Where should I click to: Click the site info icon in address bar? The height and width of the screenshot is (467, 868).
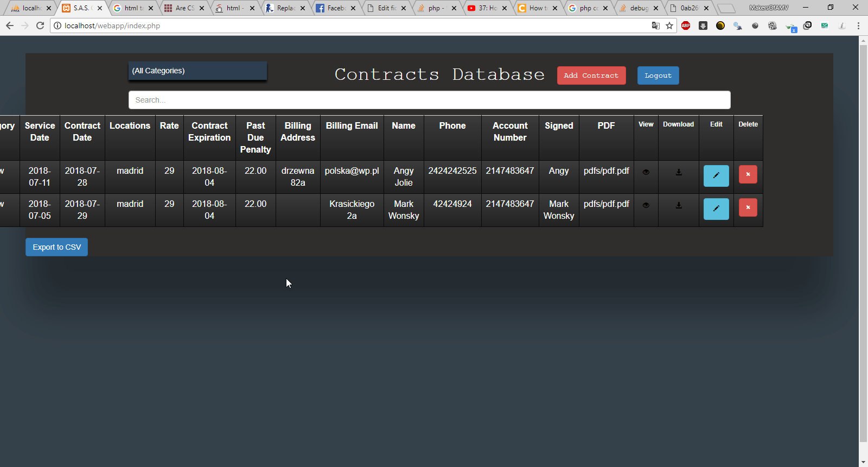point(58,26)
